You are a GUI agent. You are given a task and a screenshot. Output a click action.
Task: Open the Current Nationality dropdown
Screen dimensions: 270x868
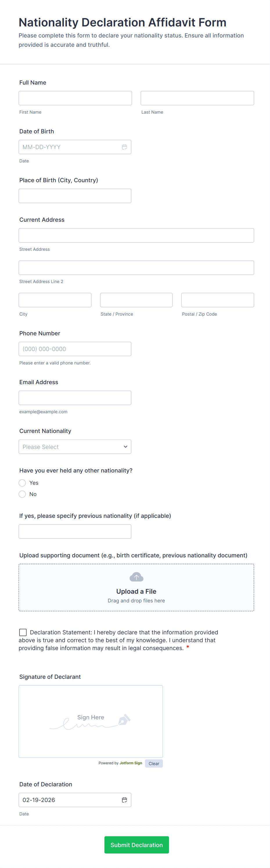point(71,446)
